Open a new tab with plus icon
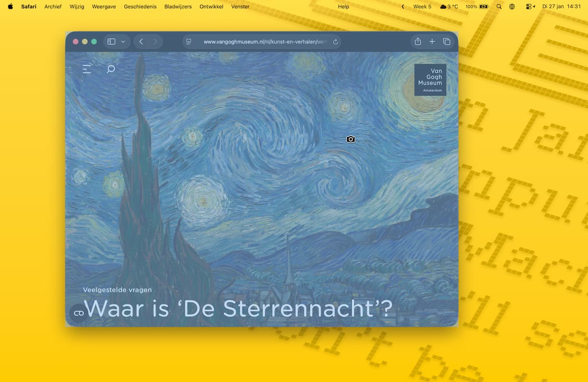Screen dimensions: 588x382 pyautogui.click(x=432, y=42)
